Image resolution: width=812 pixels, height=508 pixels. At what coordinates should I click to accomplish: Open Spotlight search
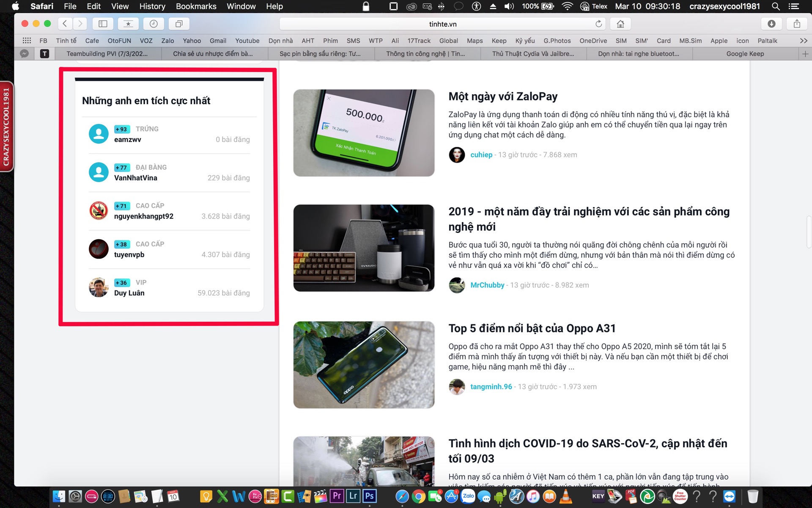(776, 6)
